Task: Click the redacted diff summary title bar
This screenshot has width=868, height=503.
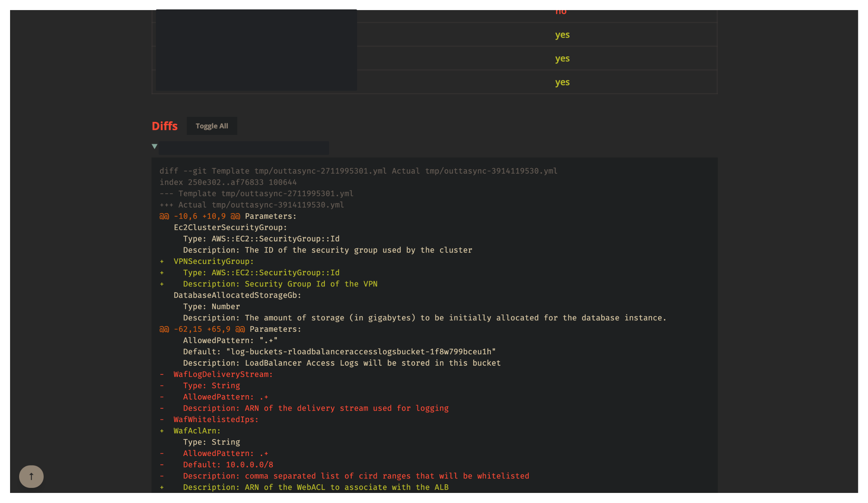Action: (x=244, y=148)
